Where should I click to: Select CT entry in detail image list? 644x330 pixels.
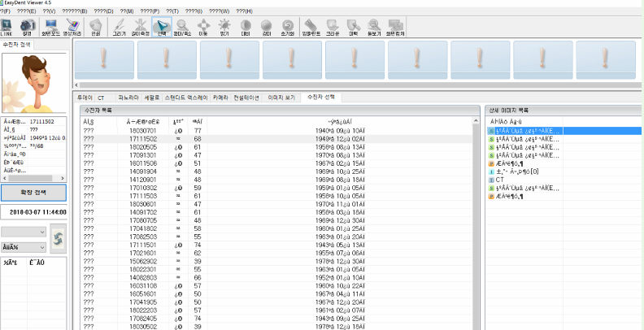click(x=499, y=180)
